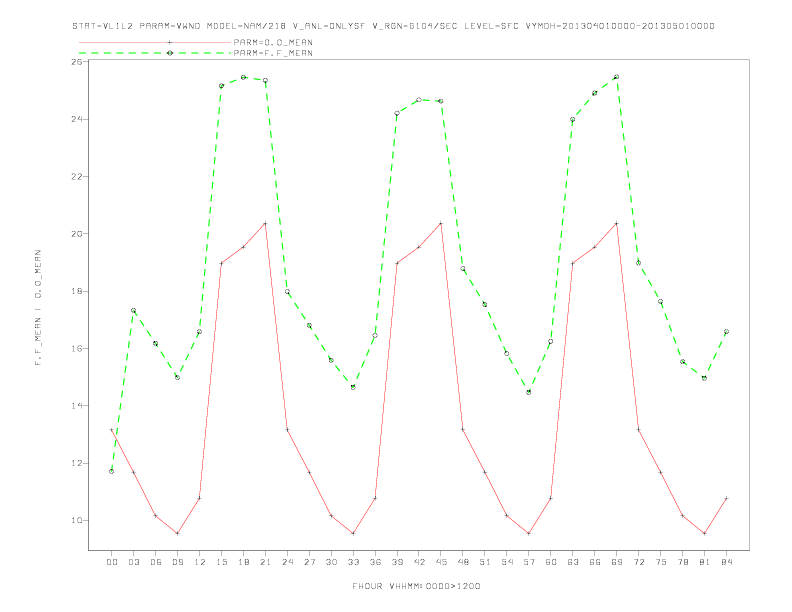This screenshot has height=612, width=792.
Task: Click x-axis hour label 78
Action: [682, 562]
